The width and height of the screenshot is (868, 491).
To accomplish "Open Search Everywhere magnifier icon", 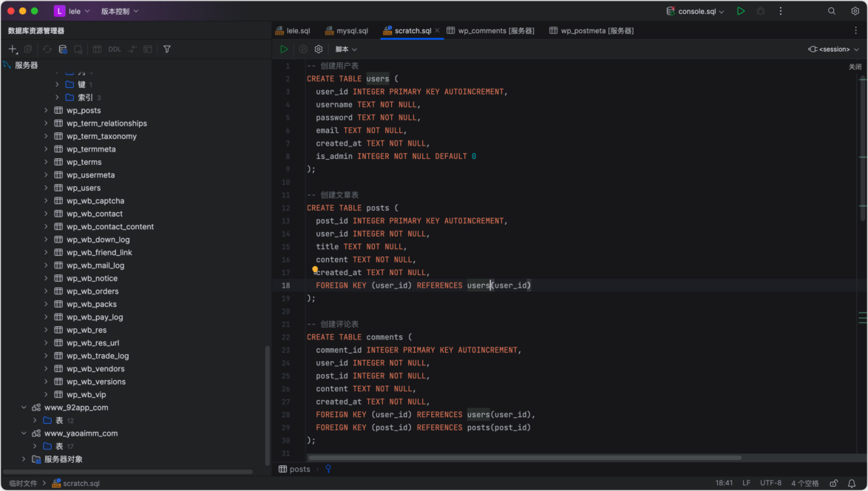I will (x=832, y=11).
